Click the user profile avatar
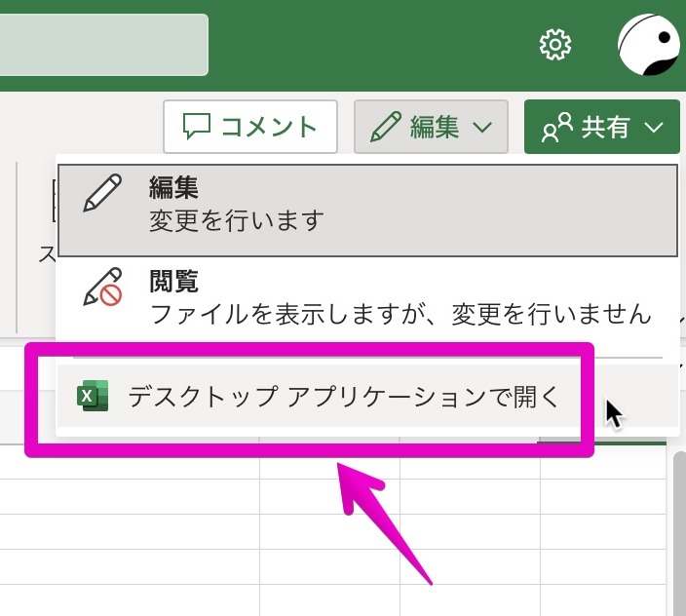This screenshot has width=686, height=616. point(648,45)
